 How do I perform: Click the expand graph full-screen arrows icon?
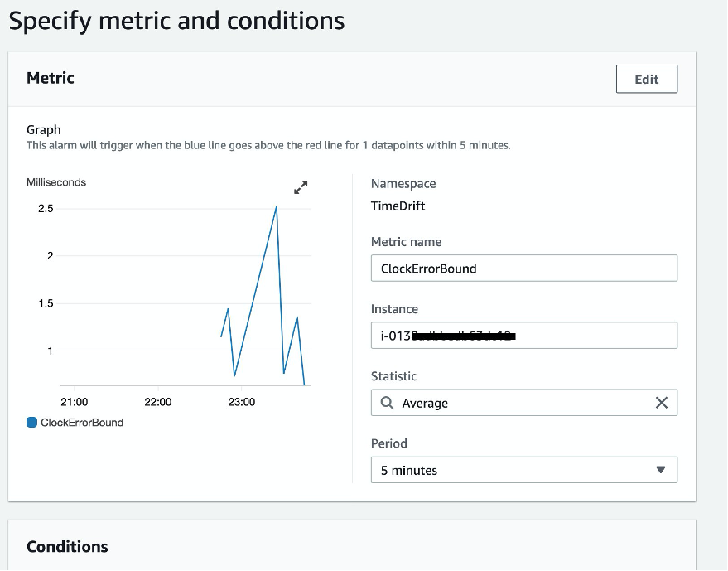[x=301, y=187]
